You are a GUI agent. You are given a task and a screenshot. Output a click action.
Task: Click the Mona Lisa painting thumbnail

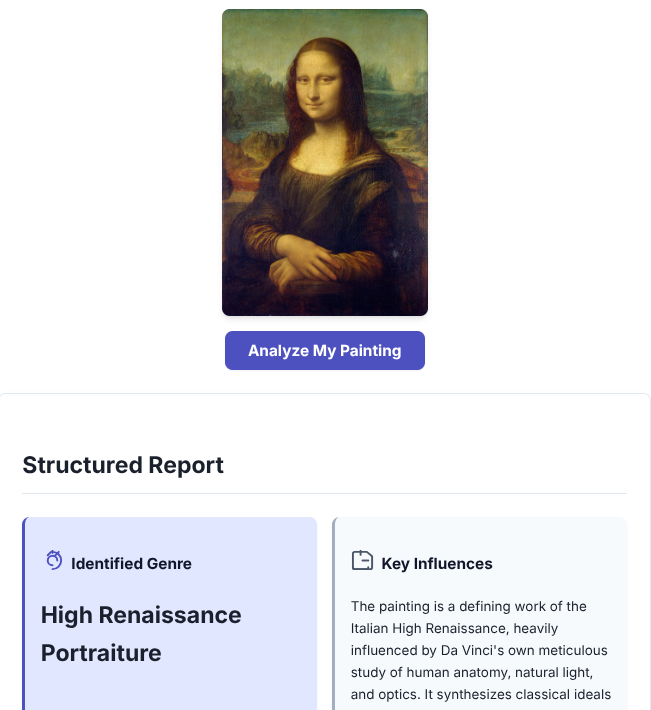(324, 162)
